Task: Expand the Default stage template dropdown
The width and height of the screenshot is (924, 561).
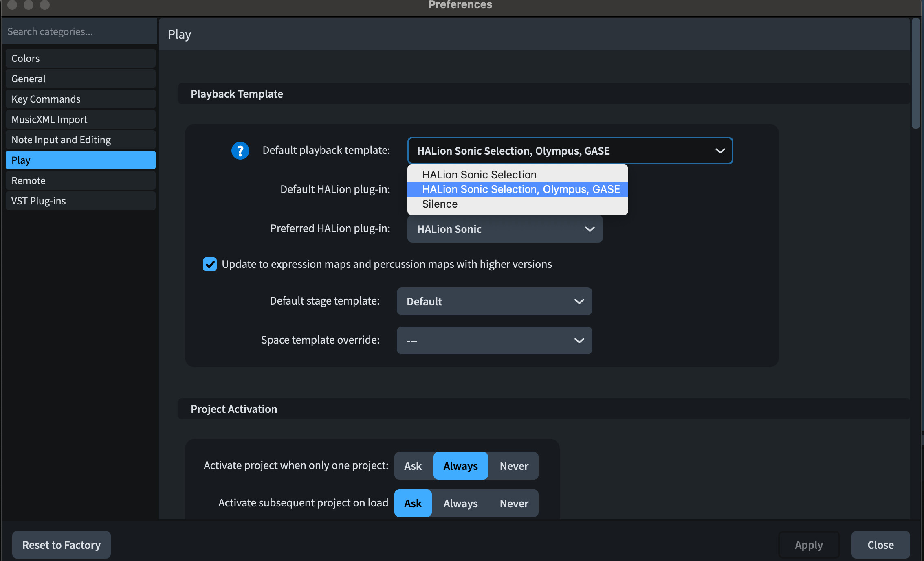Action: coord(494,302)
